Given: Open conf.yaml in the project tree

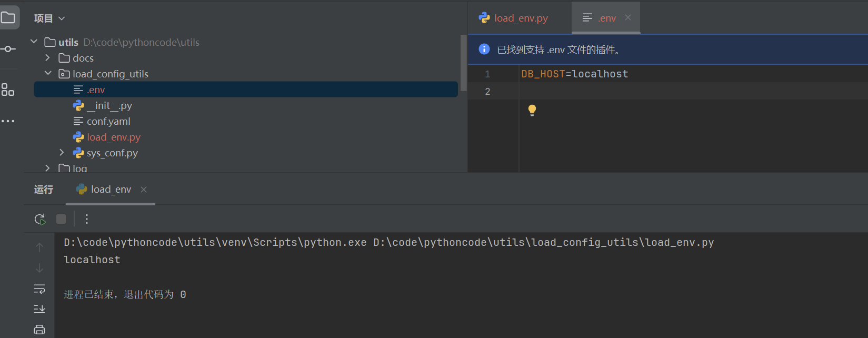Looking at the screenshot, I should tap(108, 122).
